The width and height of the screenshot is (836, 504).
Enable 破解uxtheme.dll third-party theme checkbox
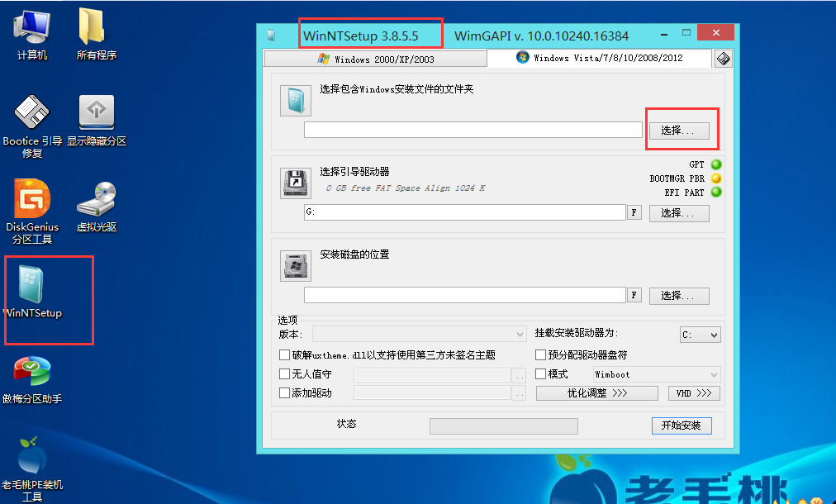point(285,355)
